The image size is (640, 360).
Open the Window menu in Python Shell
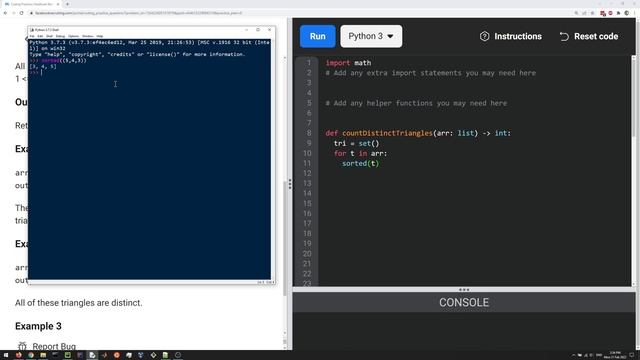88,36
